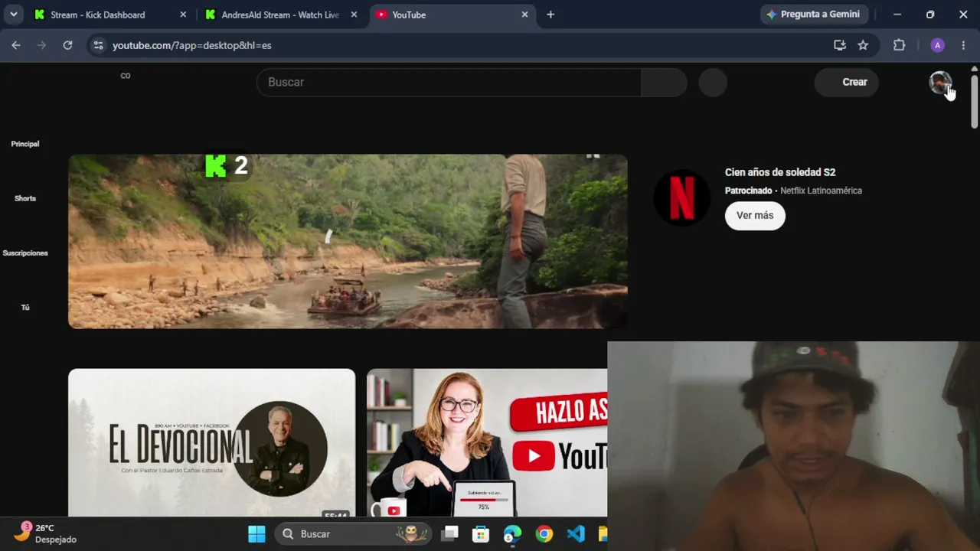Open a new browser tab
This screenshot has width=980, height=551.
click(550, 15)
